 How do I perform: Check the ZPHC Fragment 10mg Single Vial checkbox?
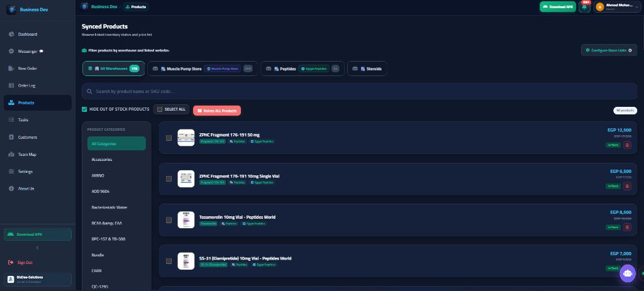[x=169, y=179]
